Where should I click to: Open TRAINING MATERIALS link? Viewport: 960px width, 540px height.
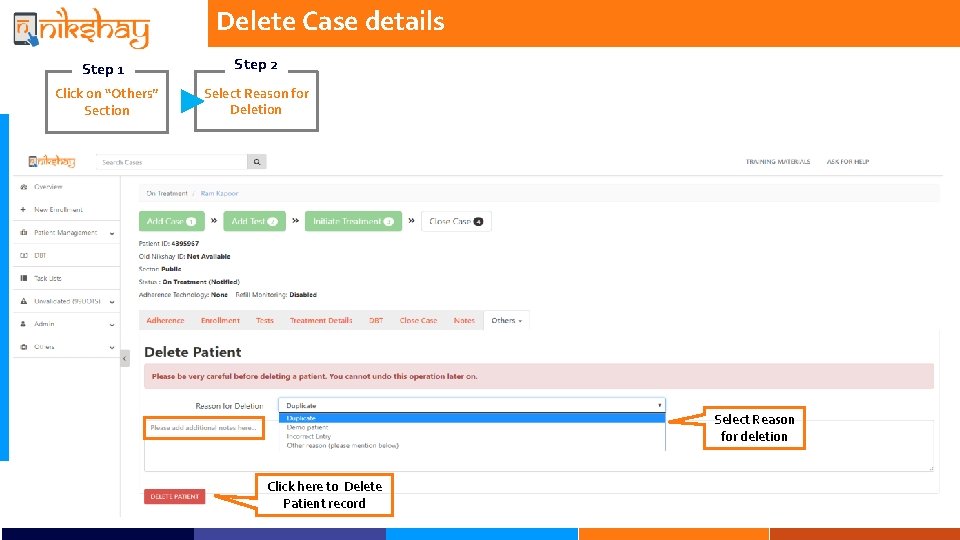[x=778, y=162]
